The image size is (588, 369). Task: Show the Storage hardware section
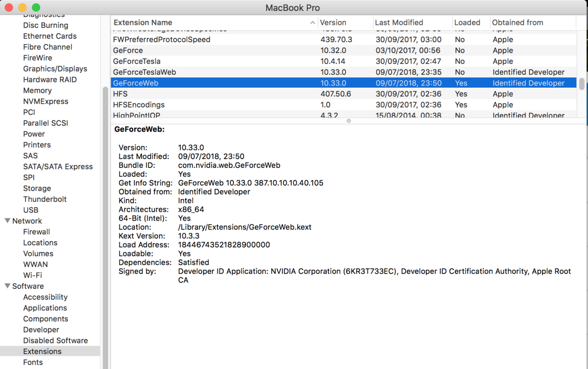[x=37, y=188]
